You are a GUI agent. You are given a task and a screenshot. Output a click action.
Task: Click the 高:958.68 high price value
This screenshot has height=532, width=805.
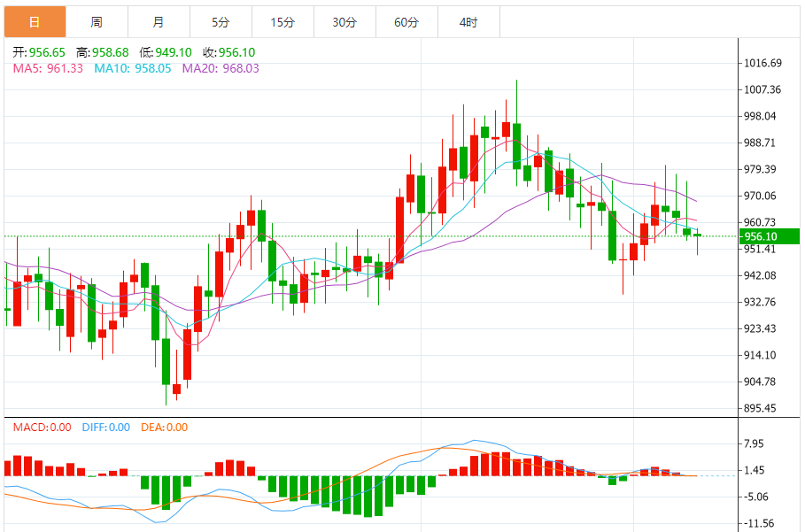point(102,52)
